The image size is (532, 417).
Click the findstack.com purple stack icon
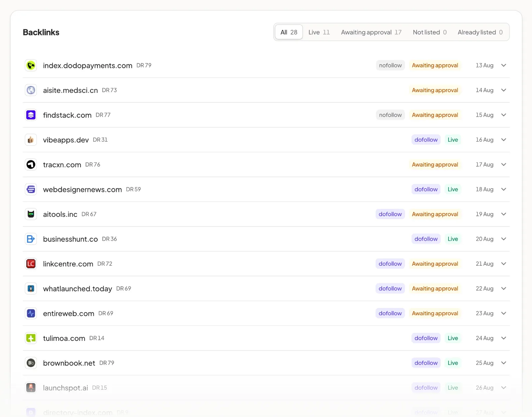click(x=31, y=115)
